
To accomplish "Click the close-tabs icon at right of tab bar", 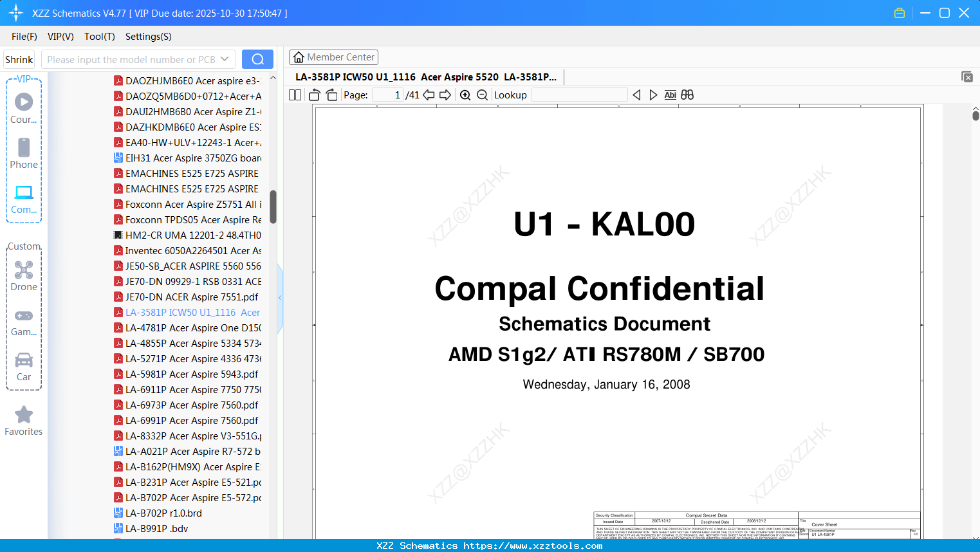I will click(967, 77).
